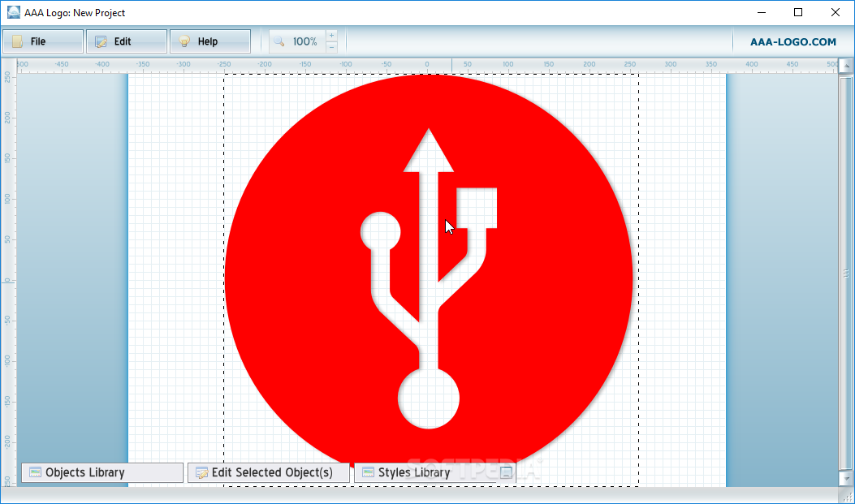Zoom out with the minus stepper
The height and width of the screenshot is (504, 855).
pos(331,48)
